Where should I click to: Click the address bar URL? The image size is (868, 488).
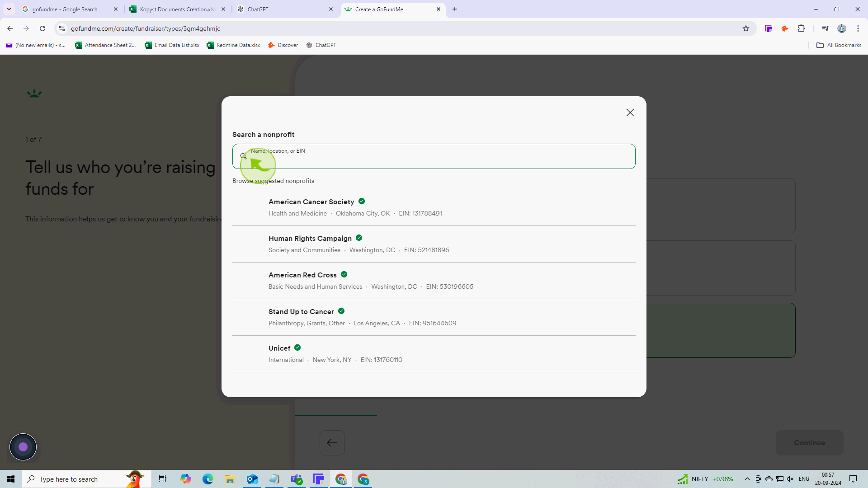146,28
